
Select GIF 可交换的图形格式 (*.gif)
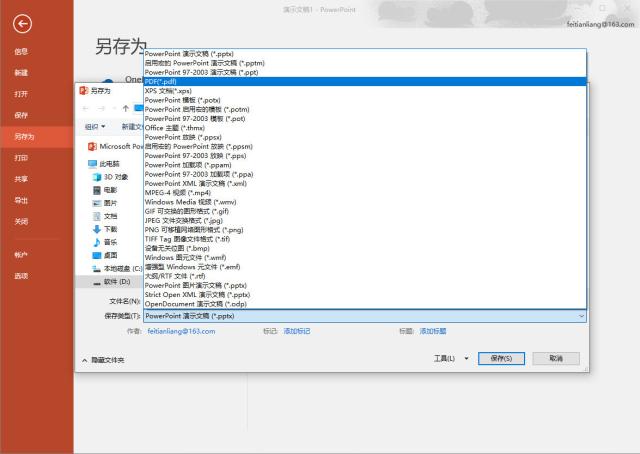pos(365,211)
